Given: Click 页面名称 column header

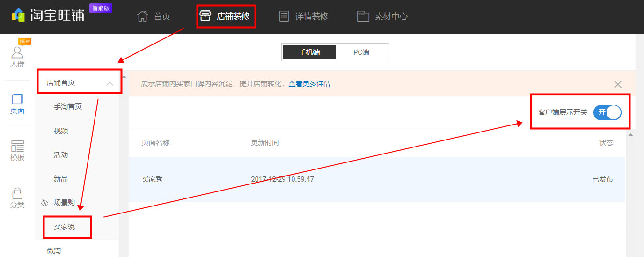Looking at the screenshot, I should [x=155, y=143].
